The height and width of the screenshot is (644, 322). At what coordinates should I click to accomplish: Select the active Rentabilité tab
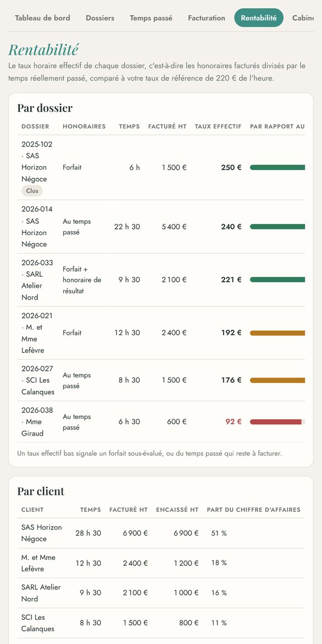[259, 18]
